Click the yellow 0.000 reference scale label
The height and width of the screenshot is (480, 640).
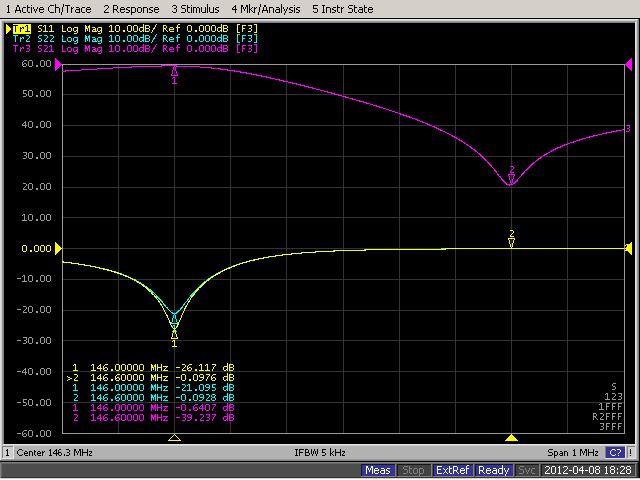click(37, 249)
